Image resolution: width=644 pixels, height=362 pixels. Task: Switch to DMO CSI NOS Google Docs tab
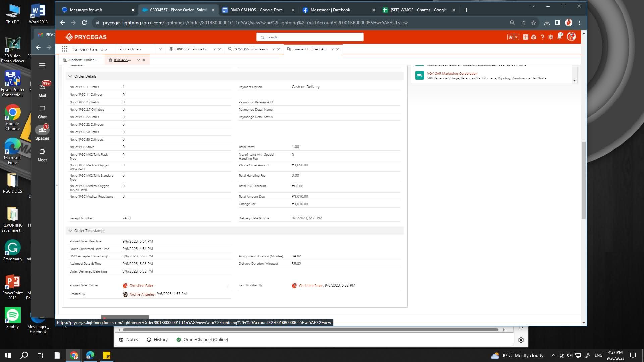tap(256, 10)
